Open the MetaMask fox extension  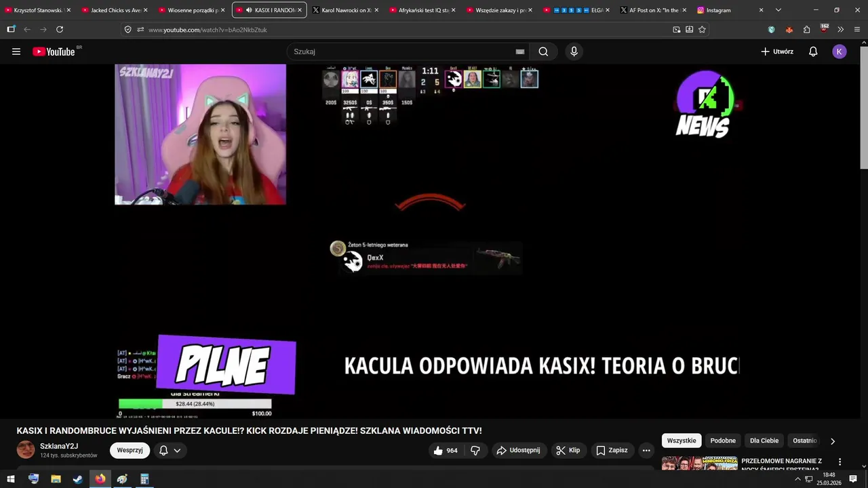789,29
